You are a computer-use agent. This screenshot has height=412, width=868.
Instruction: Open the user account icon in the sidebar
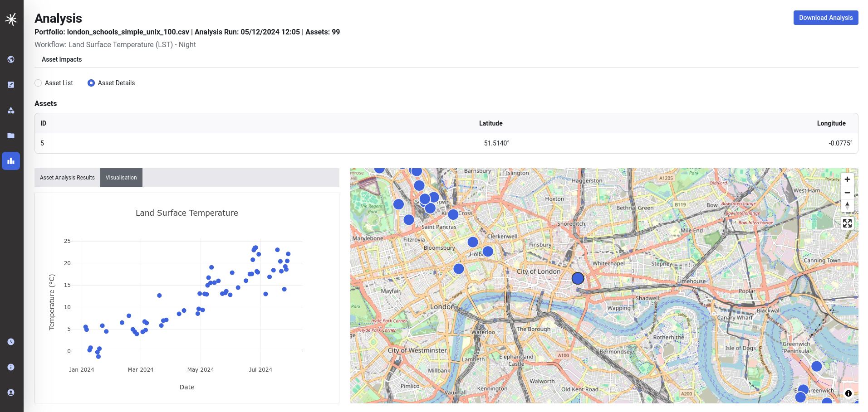(x=11, y=393)
